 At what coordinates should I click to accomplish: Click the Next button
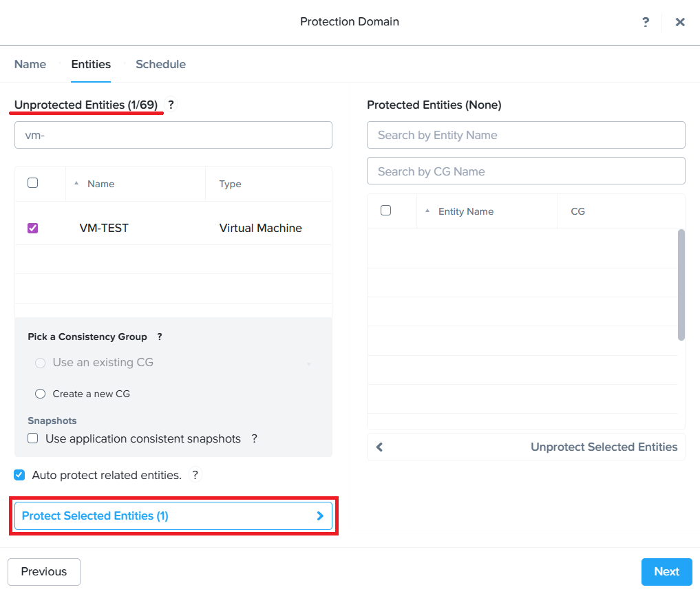pos(666,571)
